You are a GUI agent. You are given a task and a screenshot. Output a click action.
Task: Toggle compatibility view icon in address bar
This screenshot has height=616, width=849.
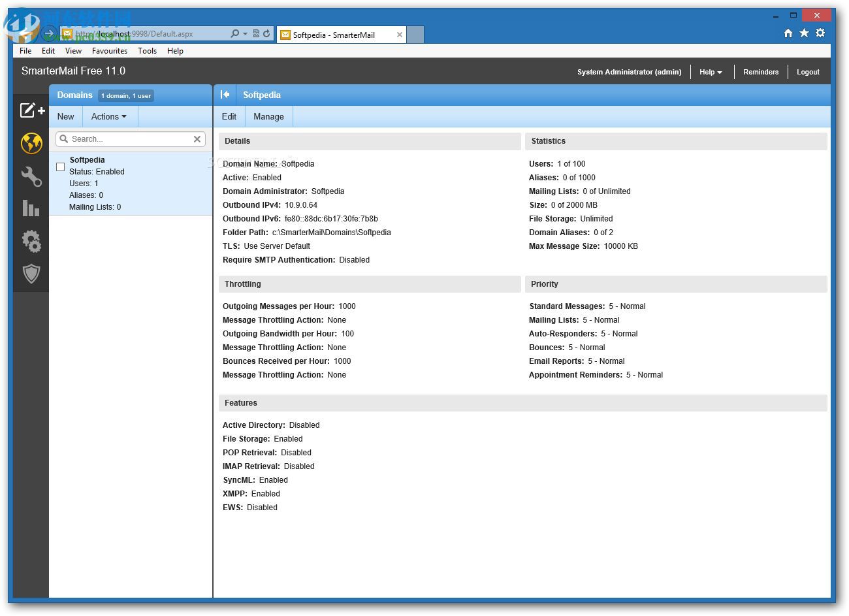(256, 34)
